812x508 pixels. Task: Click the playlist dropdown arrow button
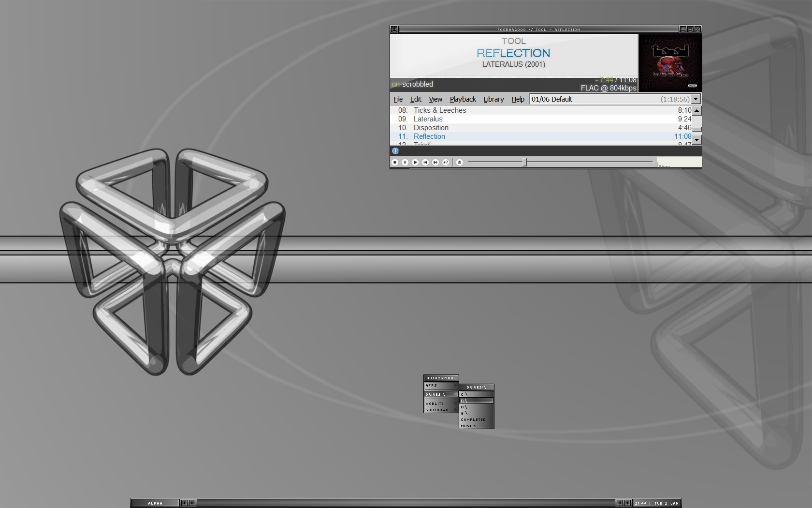click(x=696, y=99)
